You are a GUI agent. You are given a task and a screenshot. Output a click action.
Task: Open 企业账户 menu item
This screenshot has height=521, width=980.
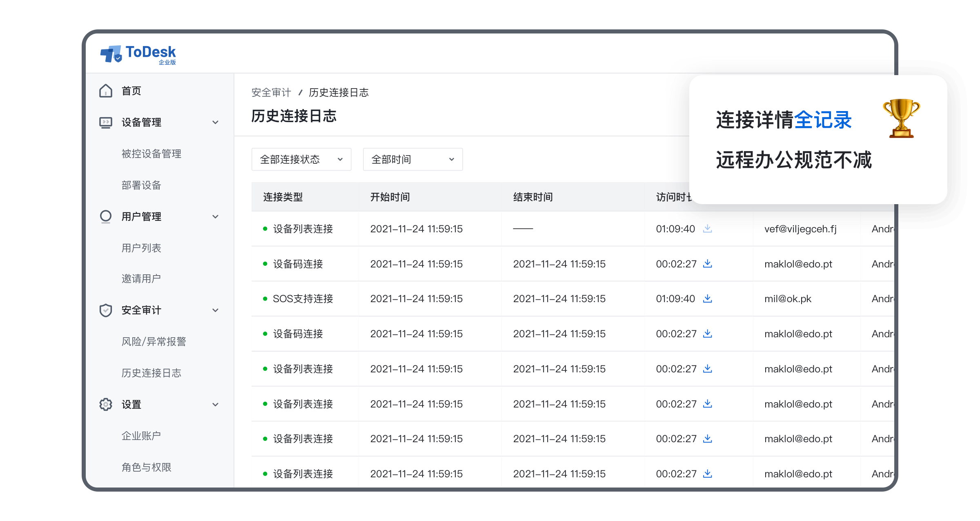point(141,436)
